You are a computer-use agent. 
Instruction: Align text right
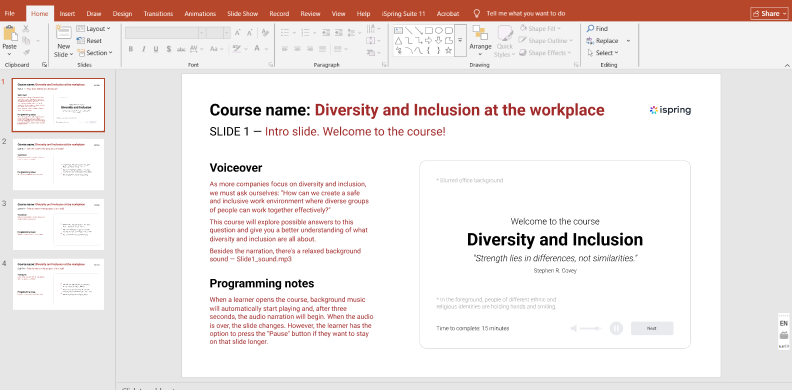[310, 49]
